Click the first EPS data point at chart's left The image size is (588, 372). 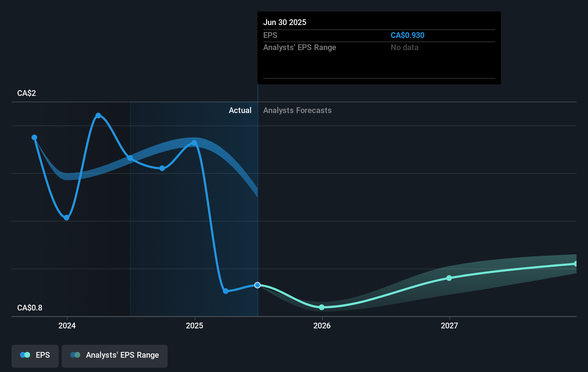point(34,138)
